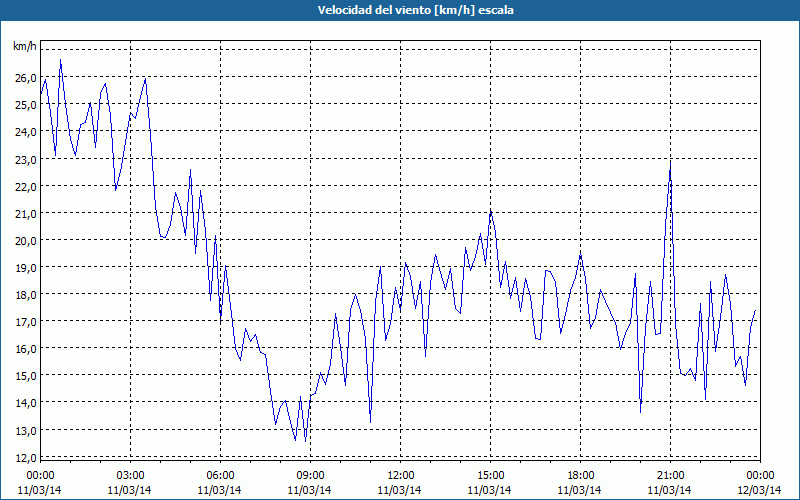The height and width of the screenshot is (500, 800).
Task: Click the wind speed peak at 15:00
Action: [x=490, y=210]
